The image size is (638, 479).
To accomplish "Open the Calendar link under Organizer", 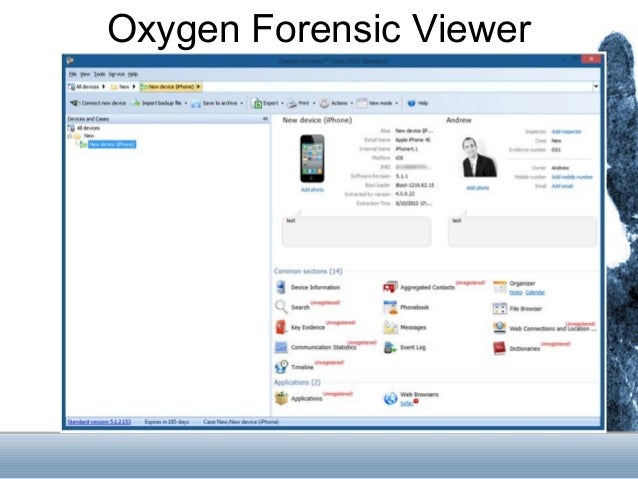I will 535,293.
